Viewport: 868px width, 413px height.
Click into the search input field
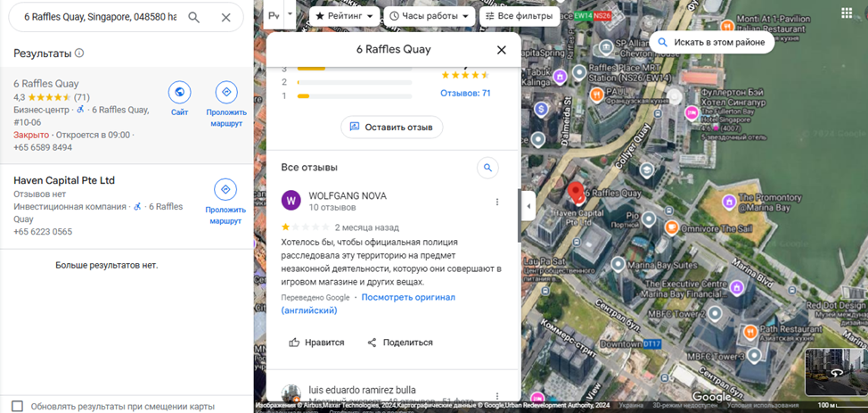point(100,17)
